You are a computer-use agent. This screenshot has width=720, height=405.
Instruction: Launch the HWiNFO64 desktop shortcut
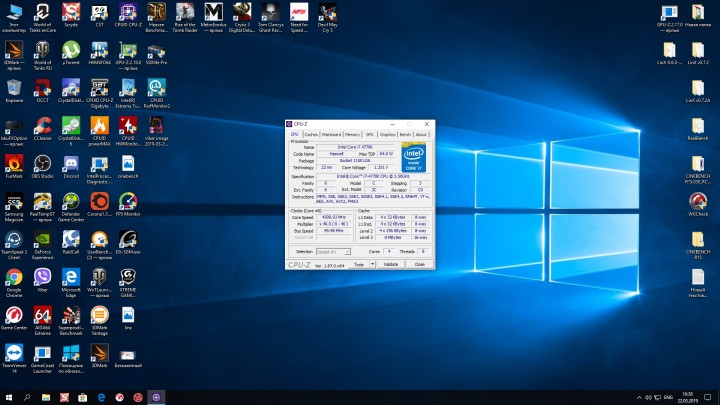(x=99, y=54)
